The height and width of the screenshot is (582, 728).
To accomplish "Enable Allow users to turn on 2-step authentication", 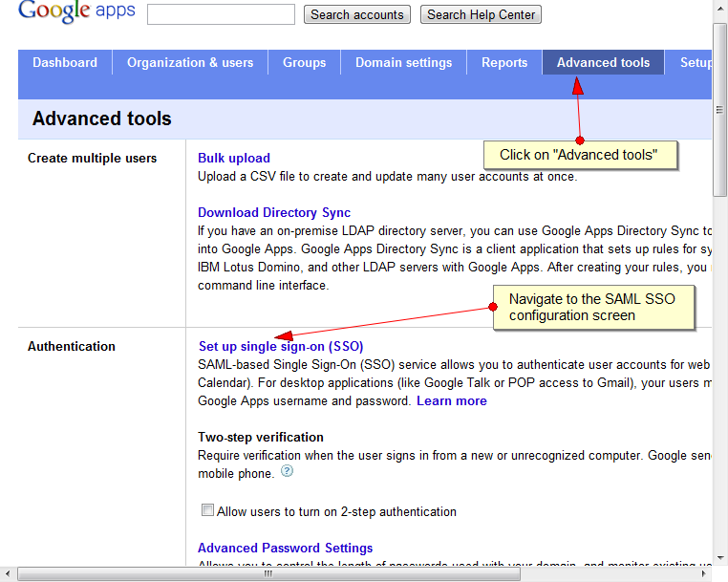I will (x=207, y=510).
